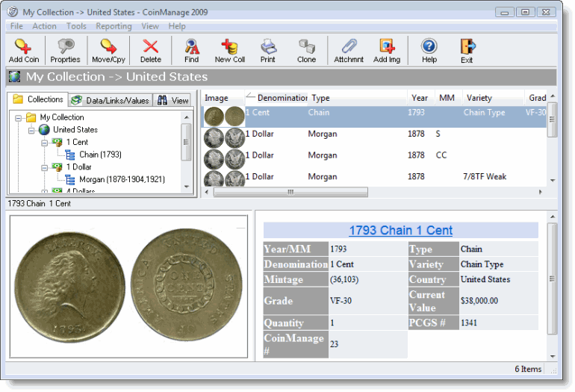Click the 1 Cent denomination icon in the tree
The width and height of the screenshot is (575, 392).
click(x=57, y=142)
